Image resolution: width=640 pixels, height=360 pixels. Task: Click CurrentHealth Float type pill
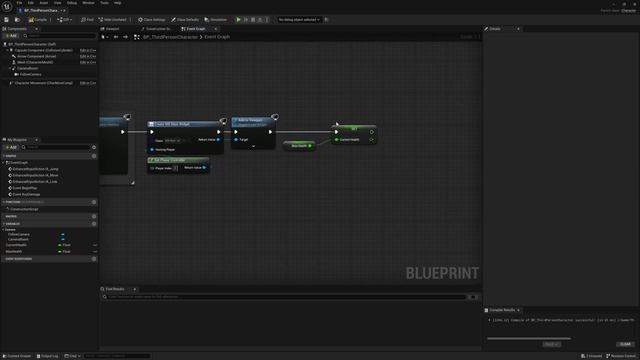pyautogui.click(x=64, y=245)
